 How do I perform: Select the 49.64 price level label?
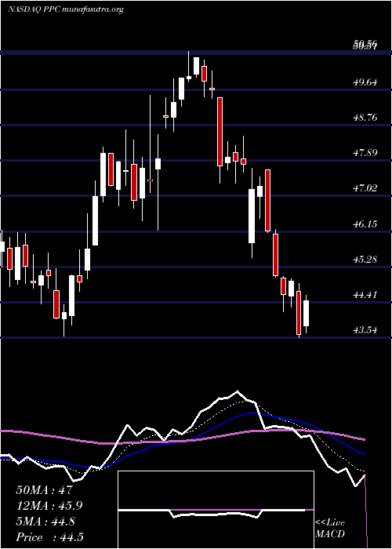pyautogui.click(x=365, y=82)
